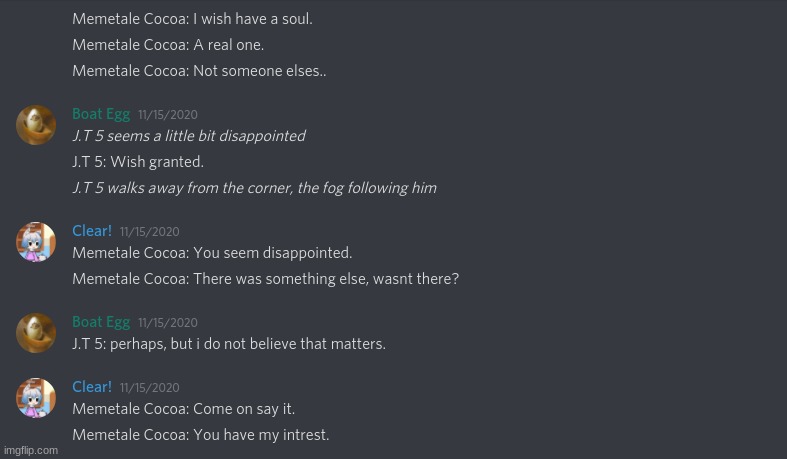Click the timestamp above "seems a little bit disappointed"

167,115
